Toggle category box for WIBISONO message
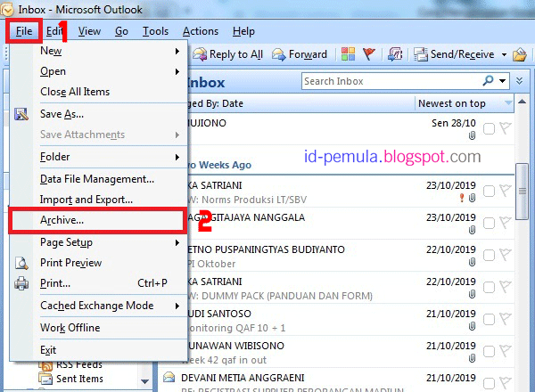This screenshot has width=535, height=392. pos(489,351)
